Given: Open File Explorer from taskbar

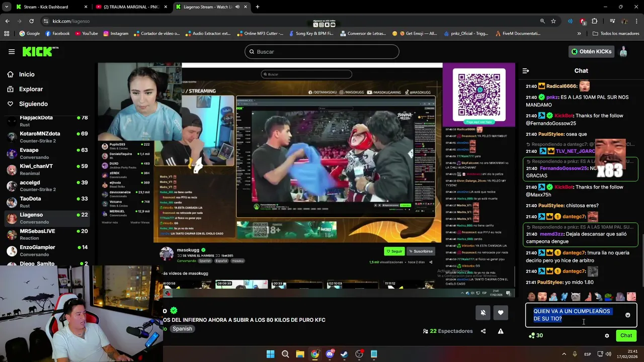Looking at the screenshot, I should [300, 354].
